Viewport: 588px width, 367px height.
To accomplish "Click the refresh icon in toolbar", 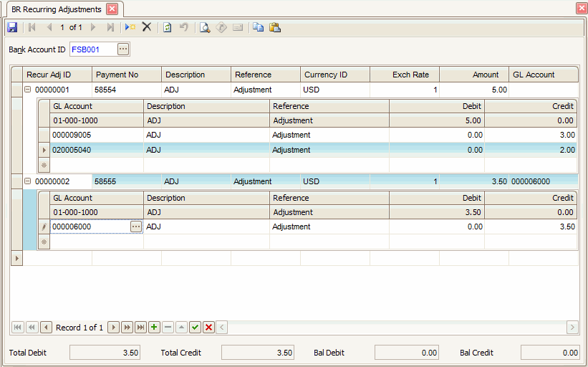I will (167, 27).
